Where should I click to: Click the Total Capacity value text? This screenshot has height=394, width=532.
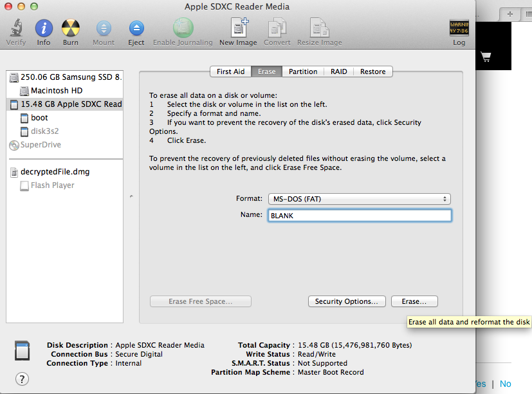coord(355,345)
